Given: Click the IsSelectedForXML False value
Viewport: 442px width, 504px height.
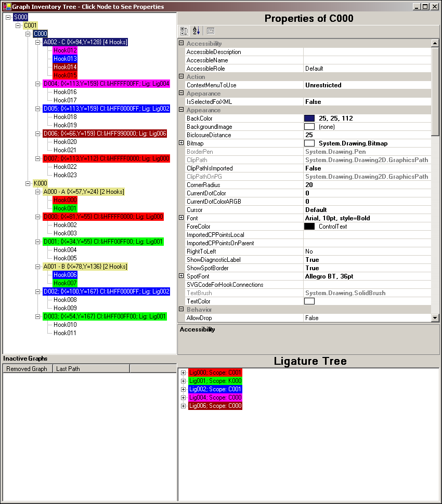Looking at the screenshot, I should click(313, 102).
